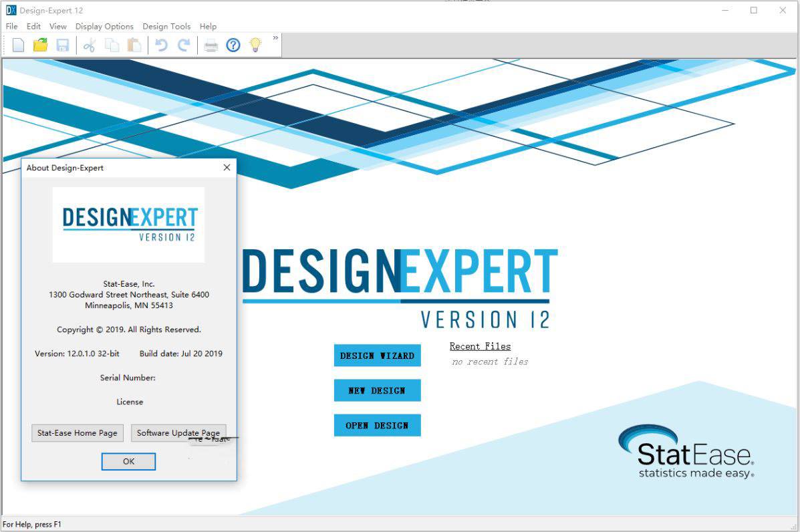Minimize the Design-Expert 12 window
This screenshot has width=800, height=532.
point(726,10)
